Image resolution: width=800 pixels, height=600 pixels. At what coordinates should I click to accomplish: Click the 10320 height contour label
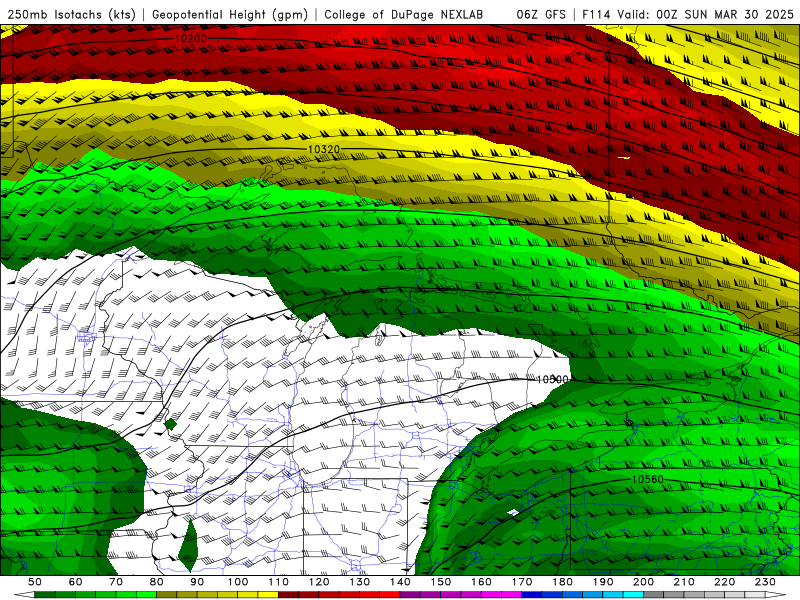click(324, 149)
